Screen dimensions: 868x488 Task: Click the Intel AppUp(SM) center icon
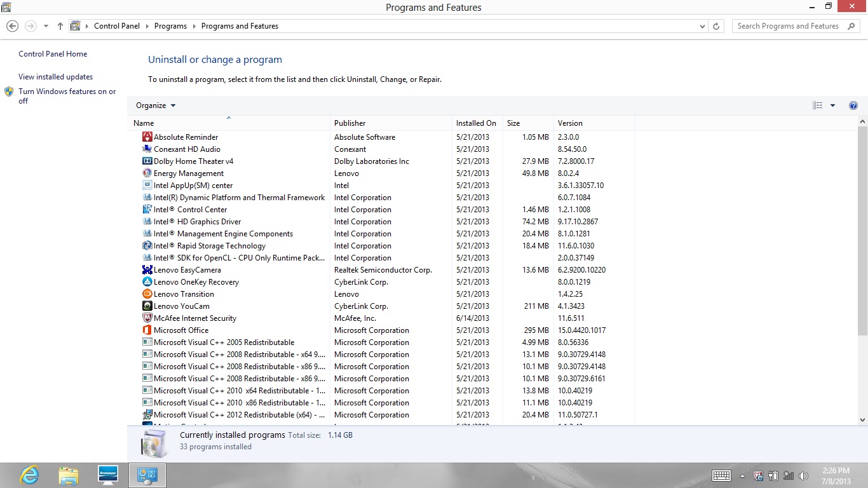click(x=147, y=186)
